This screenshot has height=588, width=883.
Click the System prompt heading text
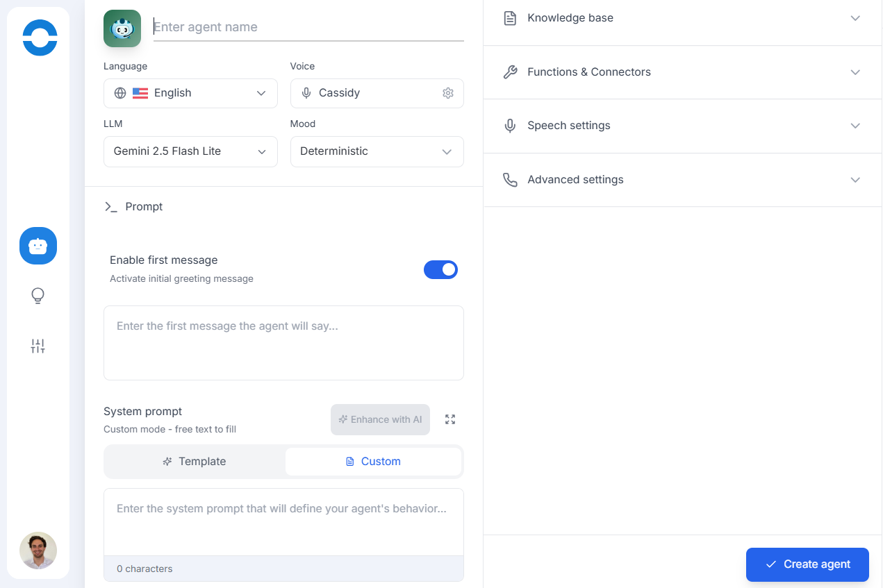pos(142,412)
